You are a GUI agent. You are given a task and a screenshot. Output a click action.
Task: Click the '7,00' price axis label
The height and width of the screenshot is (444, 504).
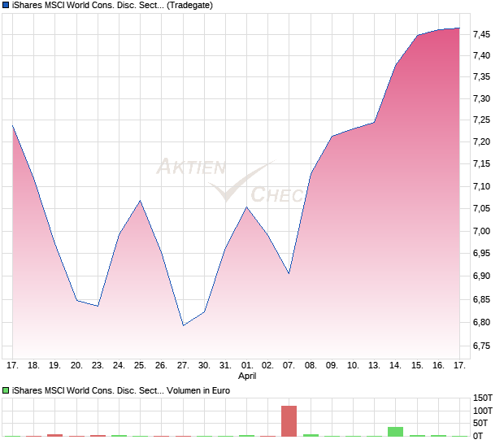pyautogui.click(x=481, y=231)
